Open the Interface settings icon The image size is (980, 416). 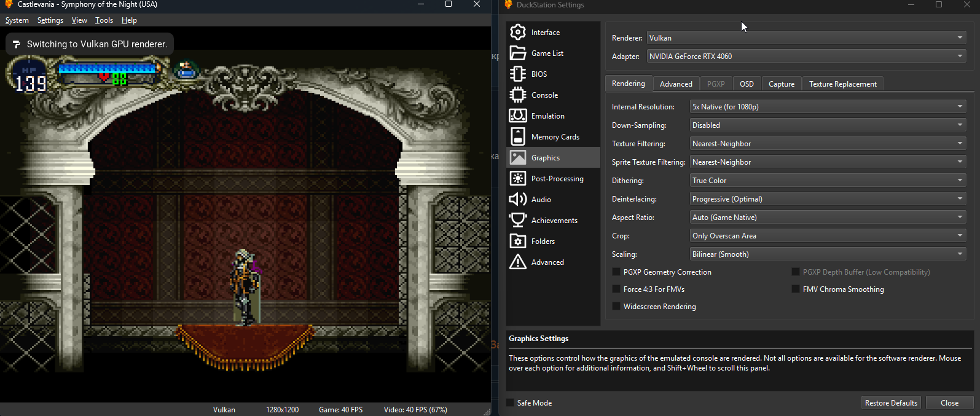tap(518, 32)
